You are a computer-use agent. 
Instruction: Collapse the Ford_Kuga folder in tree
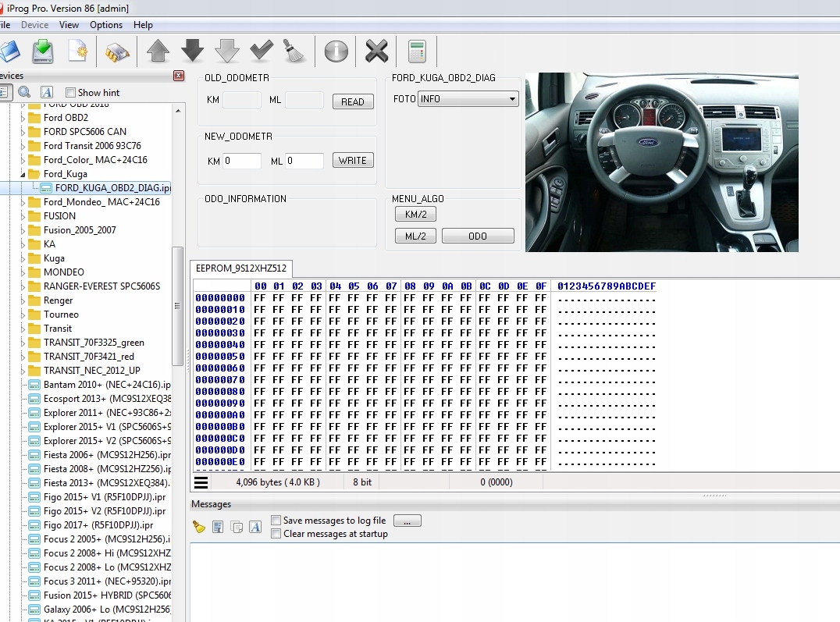tap(23, 174)
